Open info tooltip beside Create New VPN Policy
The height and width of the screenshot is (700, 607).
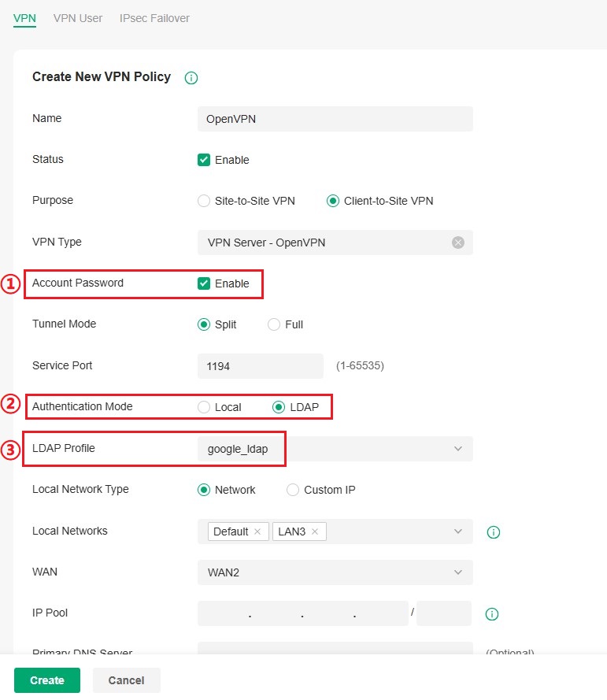pos(191,78)
